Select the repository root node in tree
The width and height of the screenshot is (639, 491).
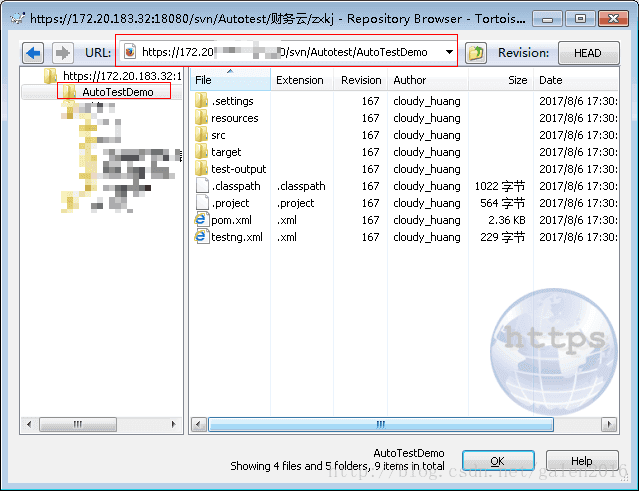tap(122, 76)
